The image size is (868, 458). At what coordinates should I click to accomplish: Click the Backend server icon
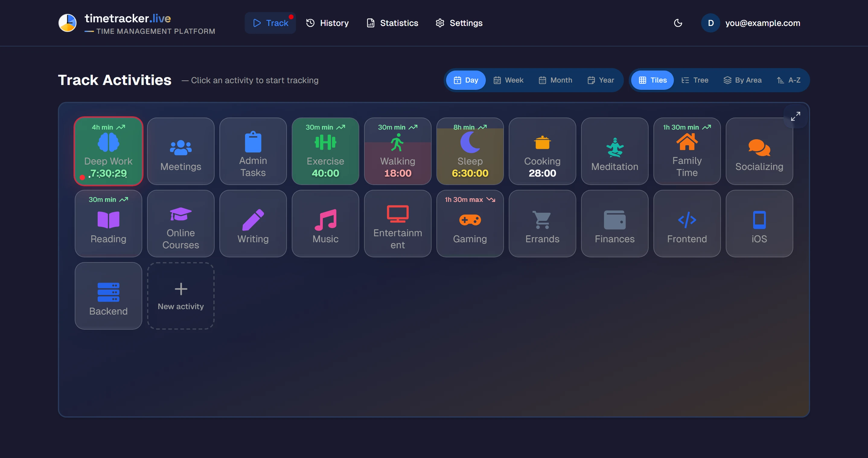tap(108, 292)
